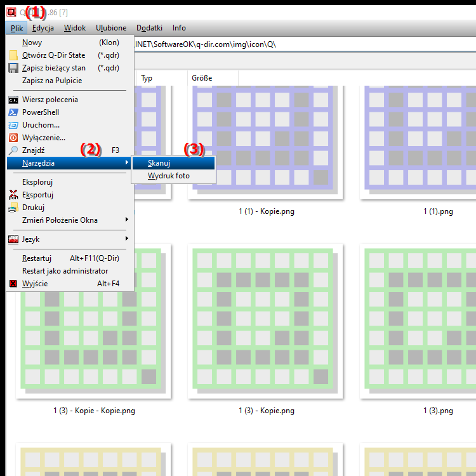Click the folder icon beside Otwórz Q-Dir State
The image size is (476, 476).
(x=13, y=55)
